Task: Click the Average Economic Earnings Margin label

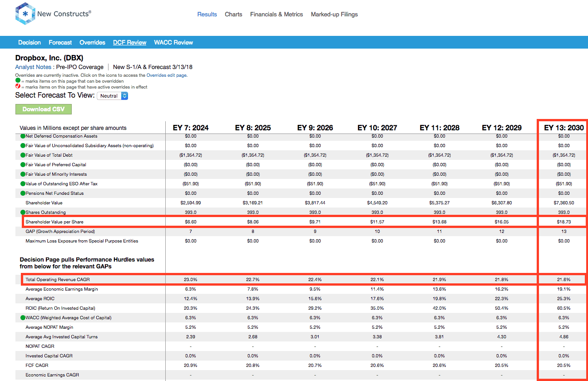Action: coord(62,289)
